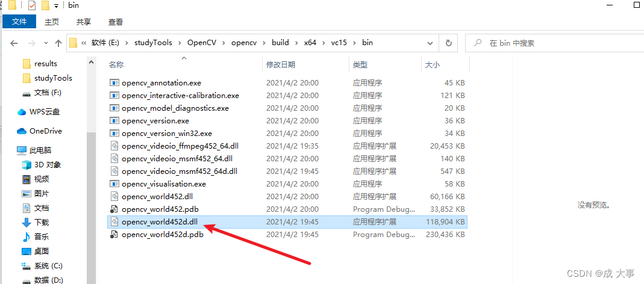
Task: Select 系统 (C:) drive in sidebar
Action: [42, 265]
